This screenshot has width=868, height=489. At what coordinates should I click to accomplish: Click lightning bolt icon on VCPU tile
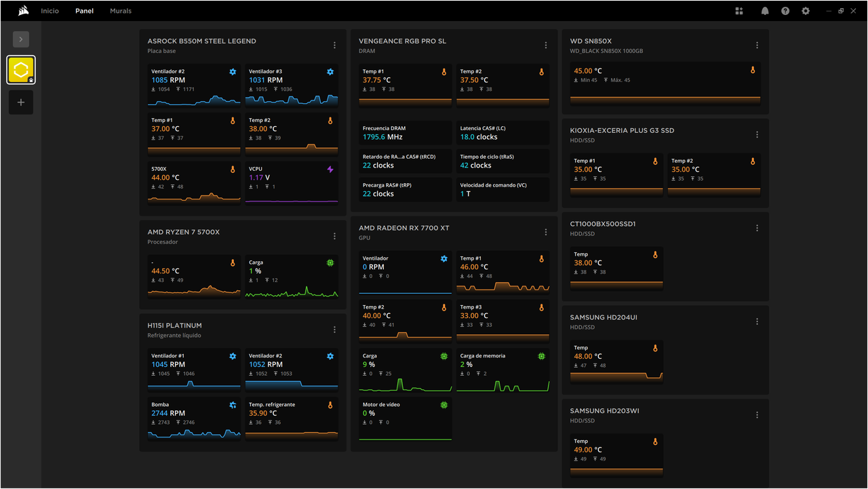330,170
